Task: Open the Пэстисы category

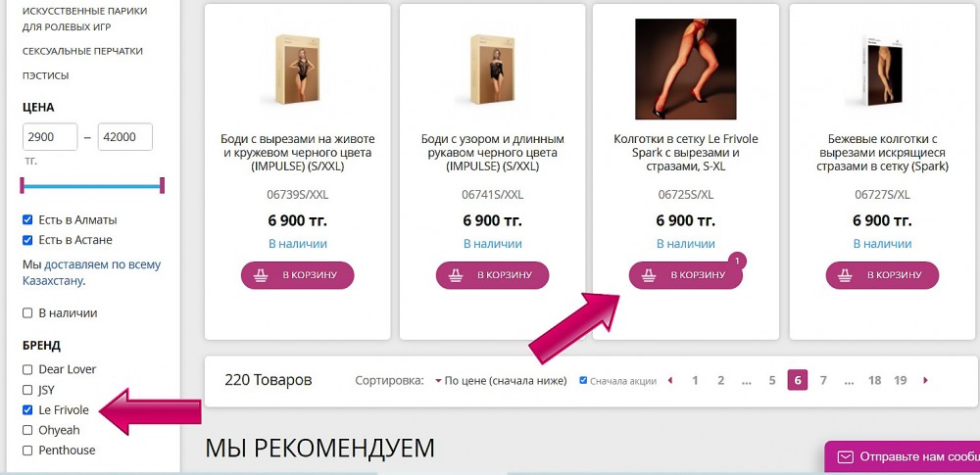Action: (46, 75)
